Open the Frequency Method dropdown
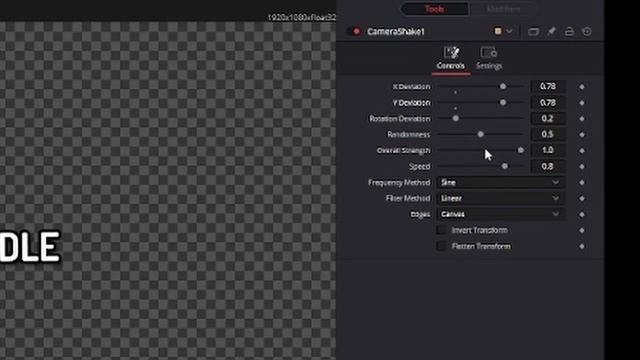Screen dimensions: 640x360 point(501,182)
